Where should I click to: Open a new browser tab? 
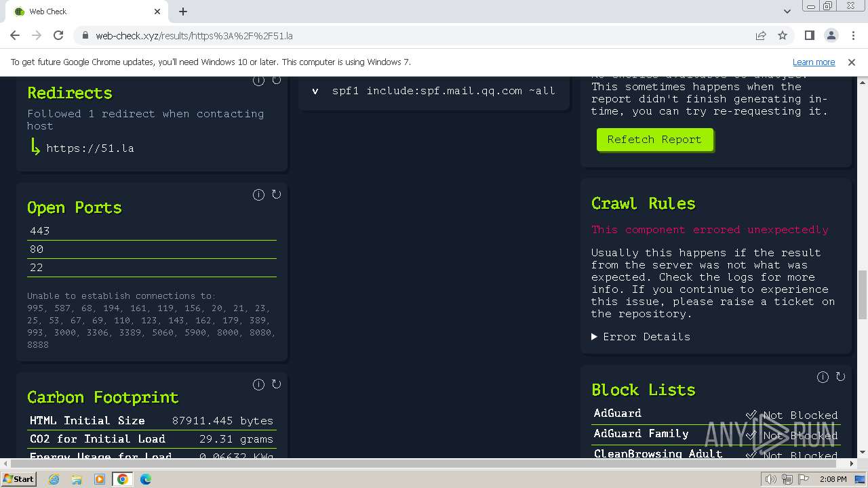pyautogui.click(x=183, y=12)
